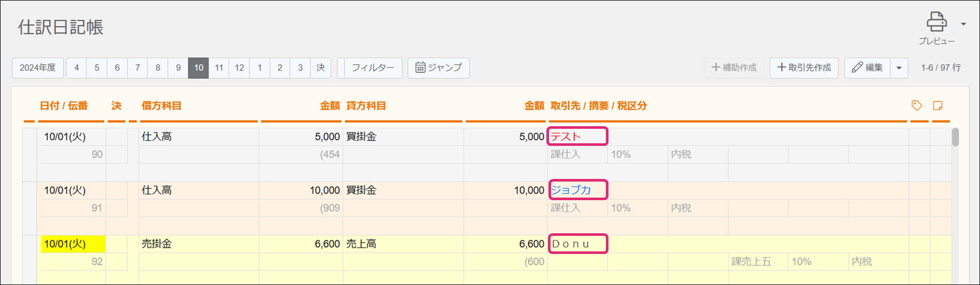Select the 決 settlement period tab

(321, 68)
